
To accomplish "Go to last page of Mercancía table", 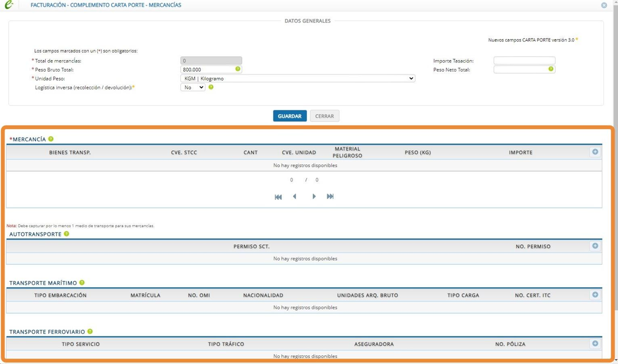I will 331,196.
